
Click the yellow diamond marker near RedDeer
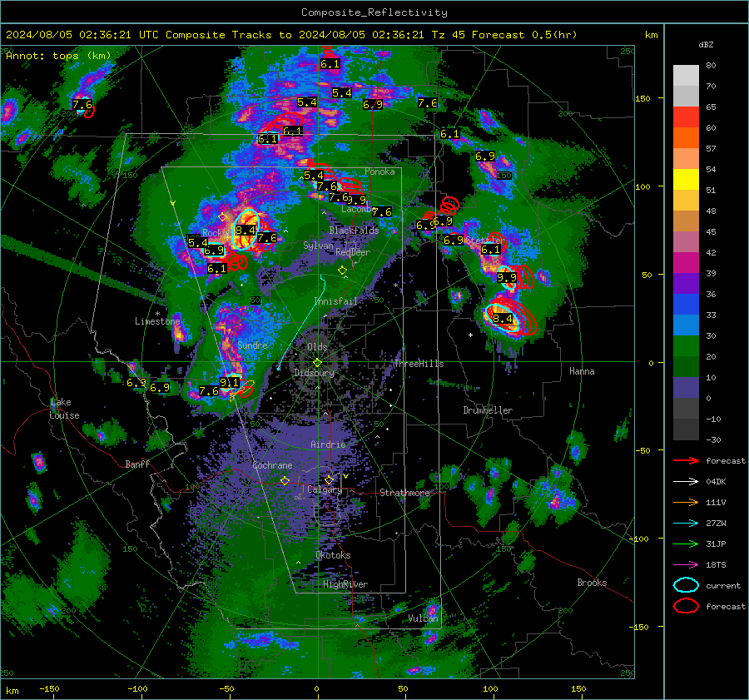tap(342, 271)
